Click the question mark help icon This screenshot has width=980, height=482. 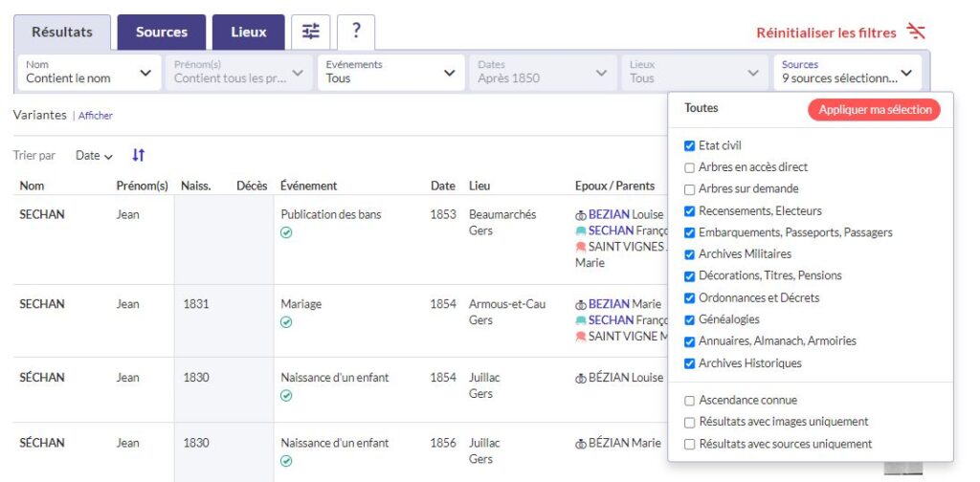point(356,32)
